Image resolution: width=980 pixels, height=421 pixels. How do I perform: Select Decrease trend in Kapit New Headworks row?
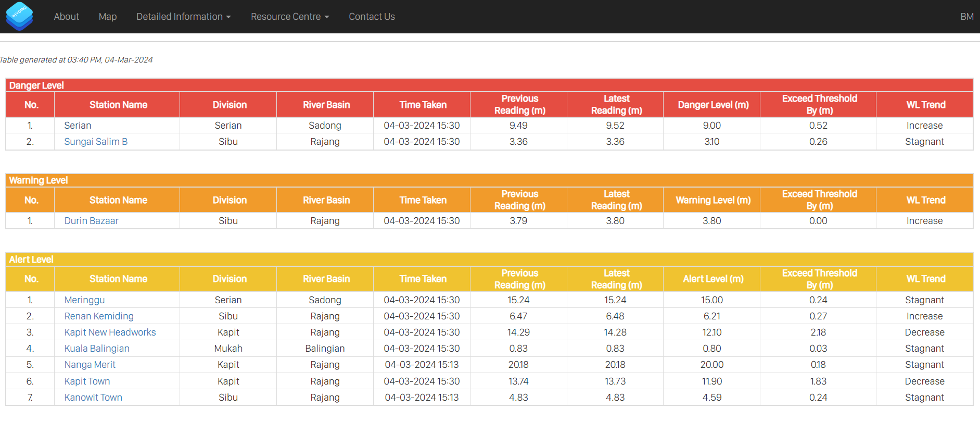tap(924, 332)
